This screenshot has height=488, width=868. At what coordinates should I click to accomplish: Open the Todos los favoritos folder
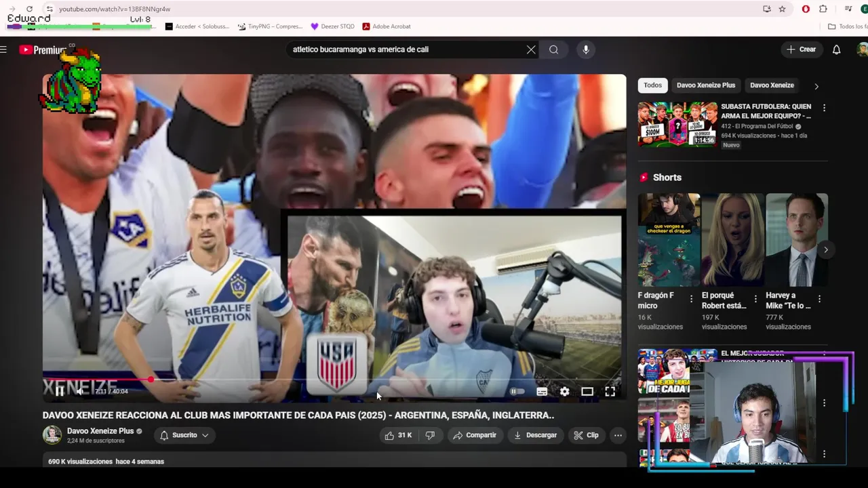tap(848, 26)
